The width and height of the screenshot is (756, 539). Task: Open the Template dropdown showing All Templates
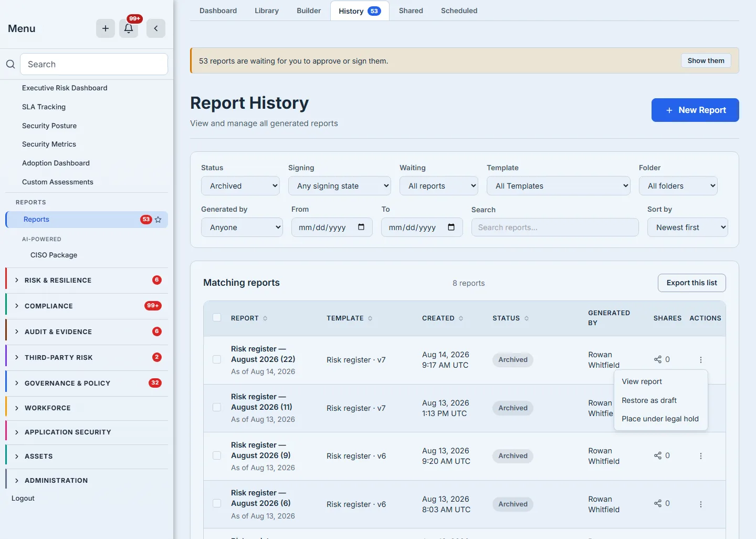tap(559, 186)
